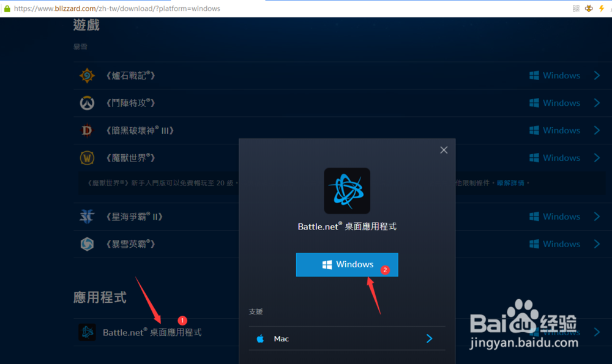Screen dimensions: 612x364
Task: Close the Battle.net download dialog
Action: coord(444,150)
